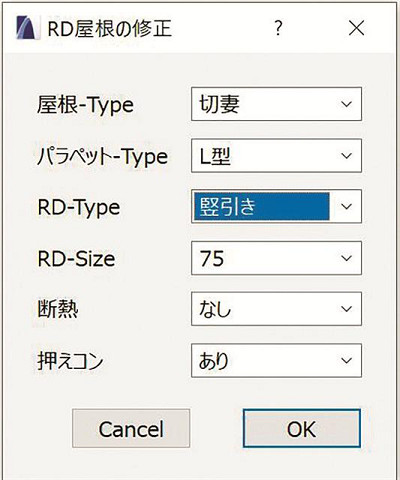Screen dimensions: 400x480
Task: Confirm the settings with OK
Action: click(x=302, y=428)
